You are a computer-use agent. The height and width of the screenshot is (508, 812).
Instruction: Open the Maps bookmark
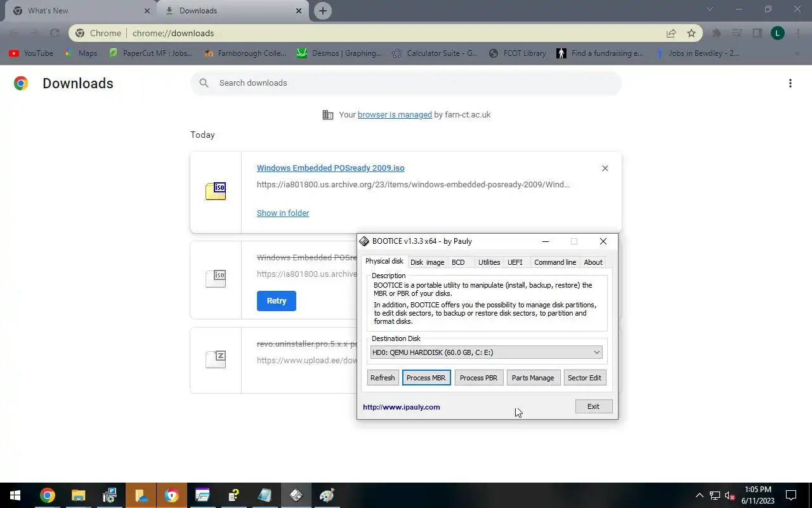81,53
